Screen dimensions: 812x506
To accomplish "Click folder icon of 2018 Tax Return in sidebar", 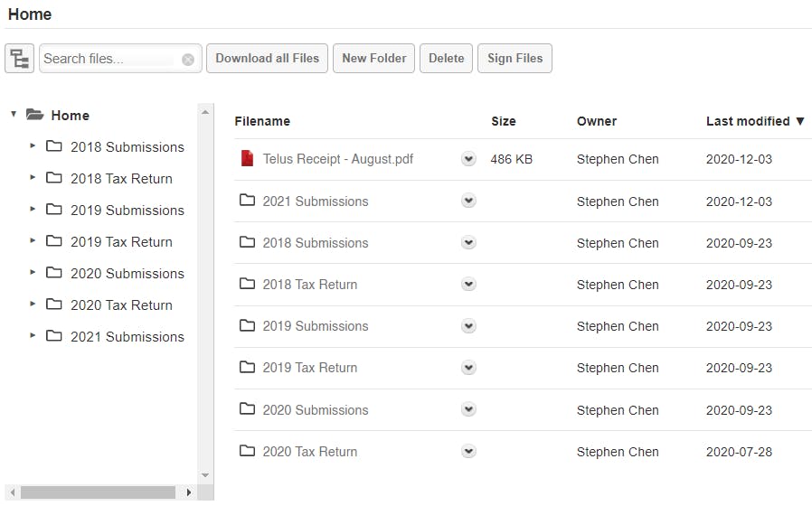I will (54, 178).
